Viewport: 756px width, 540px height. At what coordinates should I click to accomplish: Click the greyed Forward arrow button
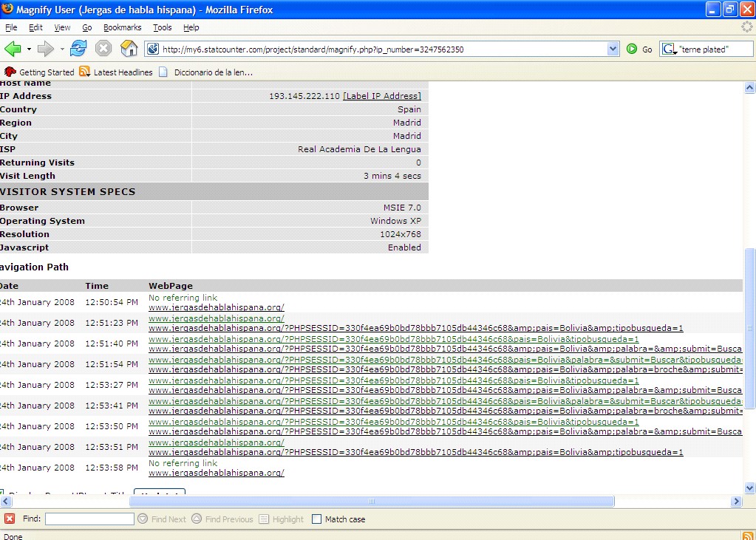[46, 49]
